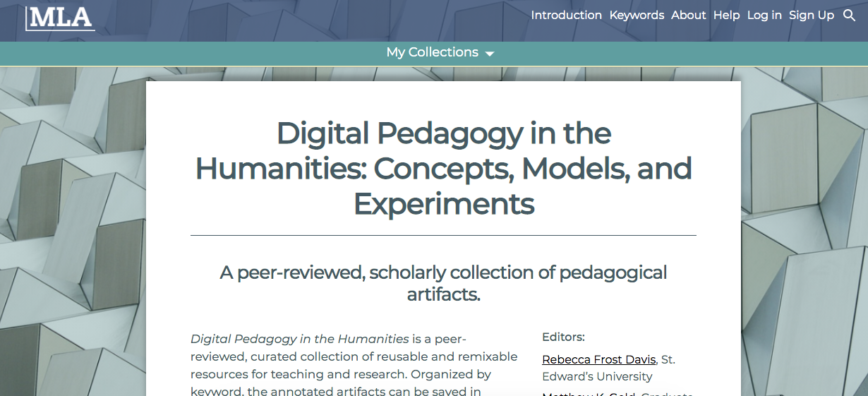Click the Digital Pedagogy in the Humanities heading
Viewport: 868px width, 396px height.
443,168
